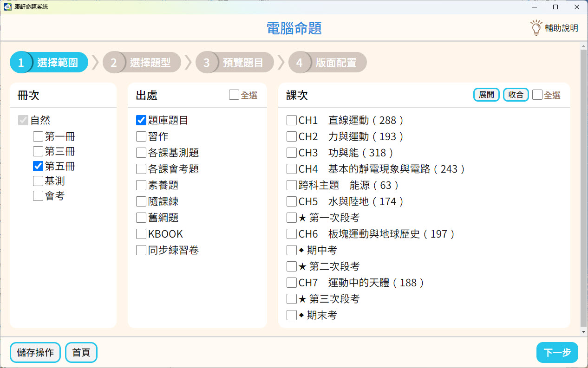Select step 3 circle 預覽題目
Viewport: 588px width, 368px height.
click(x=207, y=63)
